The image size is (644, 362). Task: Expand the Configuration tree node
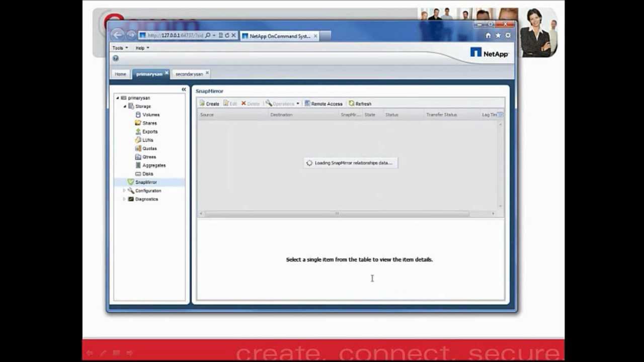click(124, 191)
